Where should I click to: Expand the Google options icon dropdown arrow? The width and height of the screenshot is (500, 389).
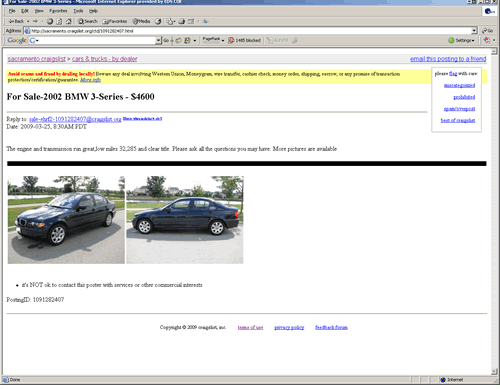195,40
